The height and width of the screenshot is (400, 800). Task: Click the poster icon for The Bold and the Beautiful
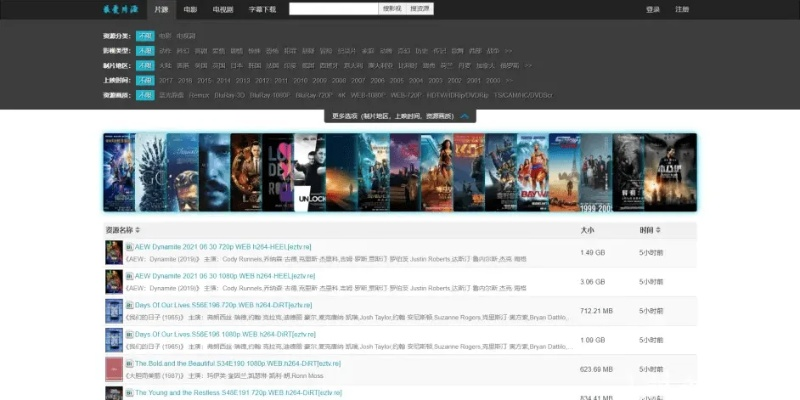pyautogui.click(x=113, y=368)
